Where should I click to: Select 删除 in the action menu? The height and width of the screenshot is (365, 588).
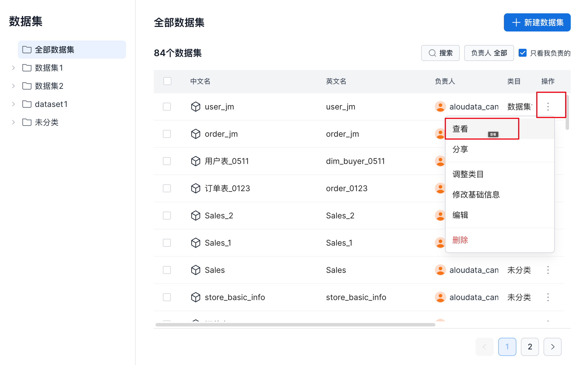click(461, 240)
